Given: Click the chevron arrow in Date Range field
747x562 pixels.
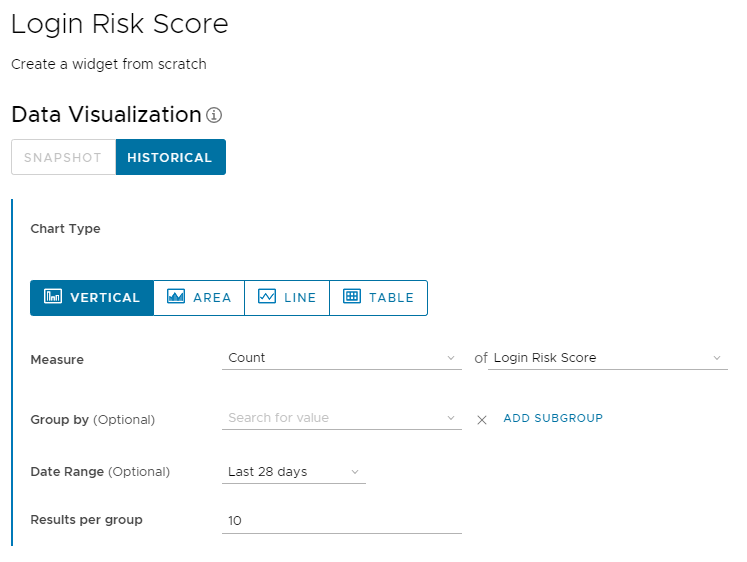Looking at the screenshot, I should coord(355,472).
